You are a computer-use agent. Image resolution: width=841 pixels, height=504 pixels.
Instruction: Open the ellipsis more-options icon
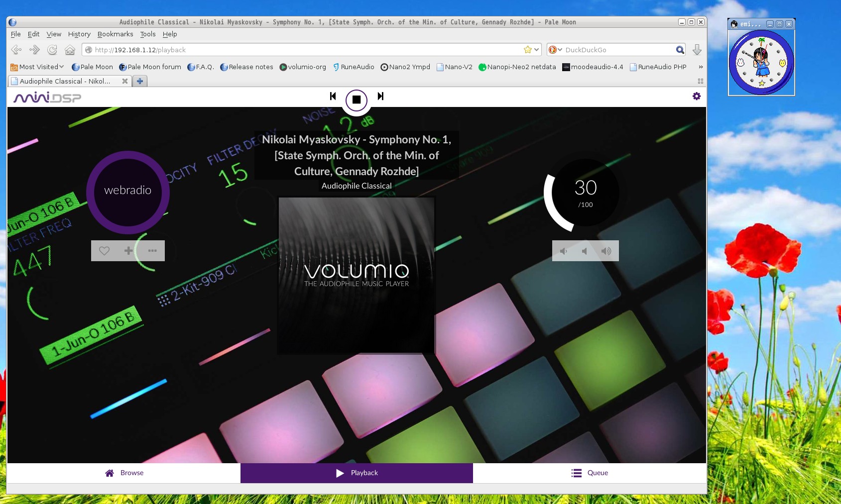152,251
